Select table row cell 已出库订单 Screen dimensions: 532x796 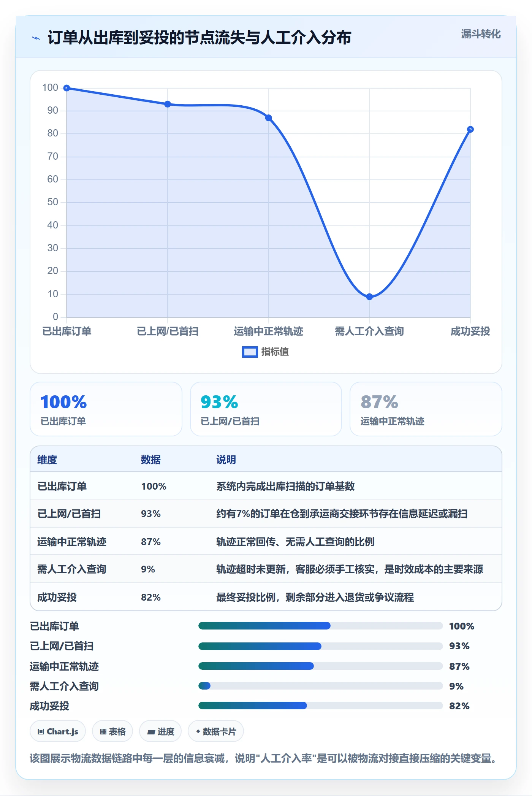(x=62, y=486)
